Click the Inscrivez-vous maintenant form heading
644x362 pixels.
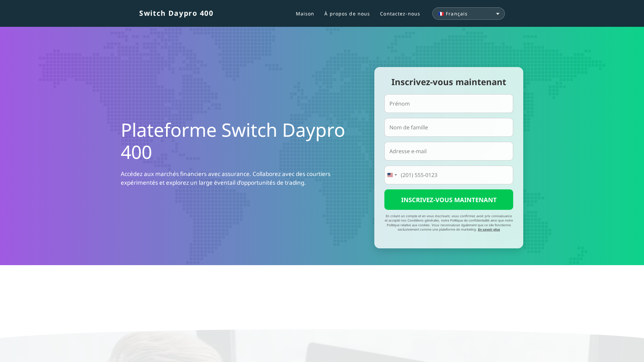[448, 82]
